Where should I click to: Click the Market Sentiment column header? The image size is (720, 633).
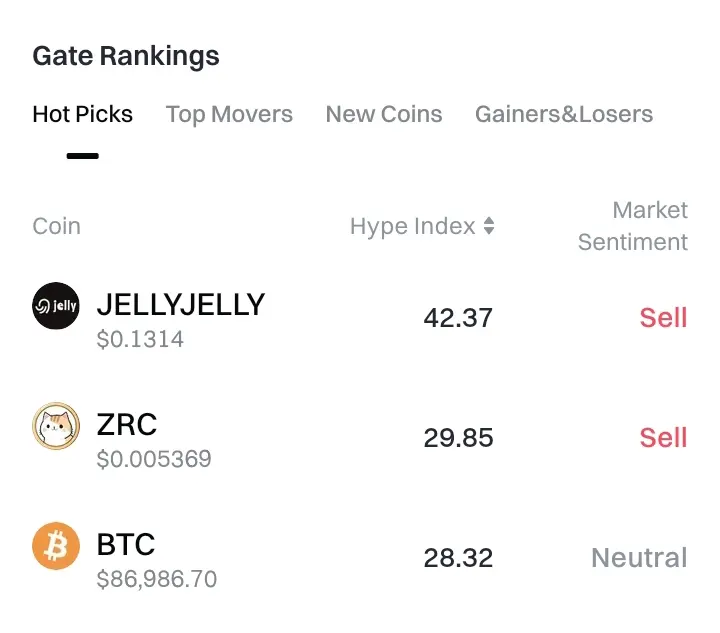click(x=633, y=226)
